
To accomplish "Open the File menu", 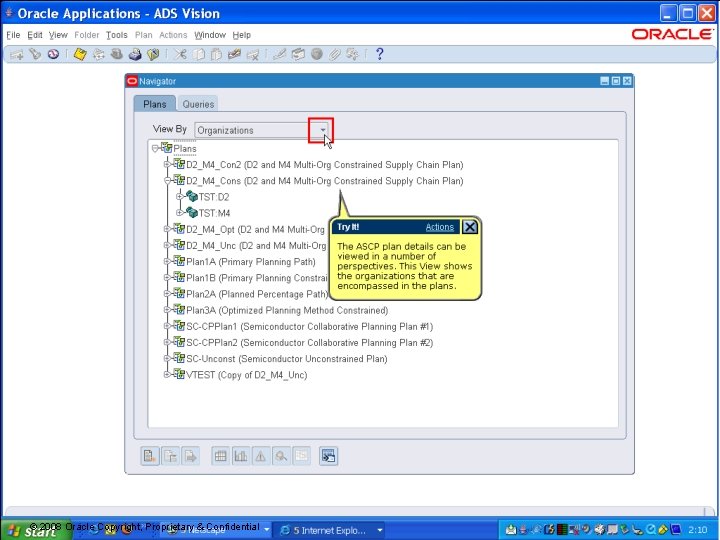I will tap(13, 35).
